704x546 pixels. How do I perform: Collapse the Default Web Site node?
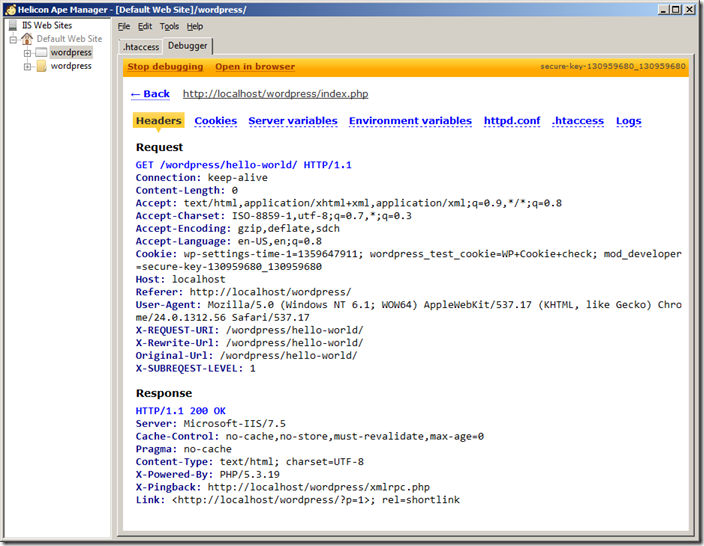[14, 39]
